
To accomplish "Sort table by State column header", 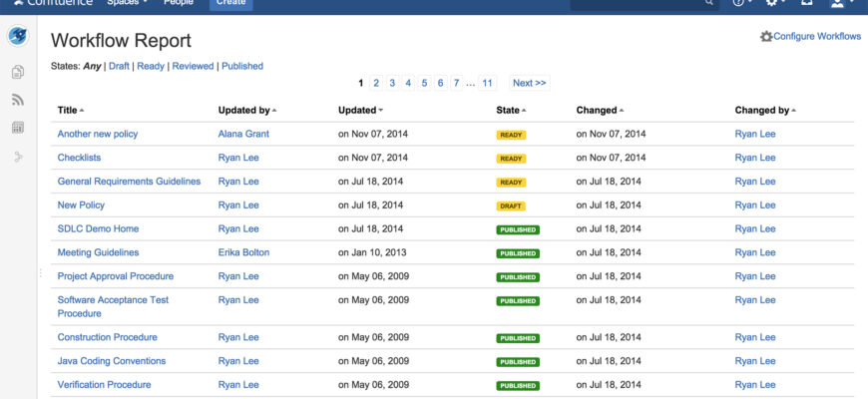I will pyautogui.click(x=510, y=110).
